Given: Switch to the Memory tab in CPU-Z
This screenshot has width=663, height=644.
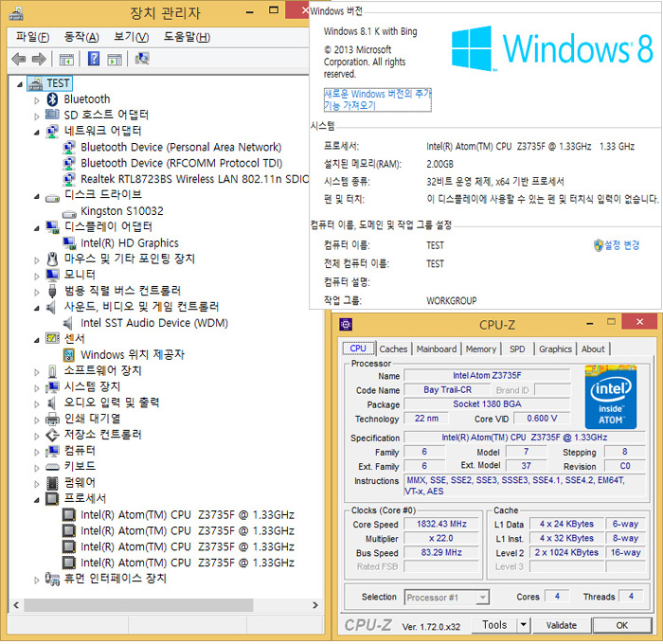Looking at the screenshot, I should (480, 349).
